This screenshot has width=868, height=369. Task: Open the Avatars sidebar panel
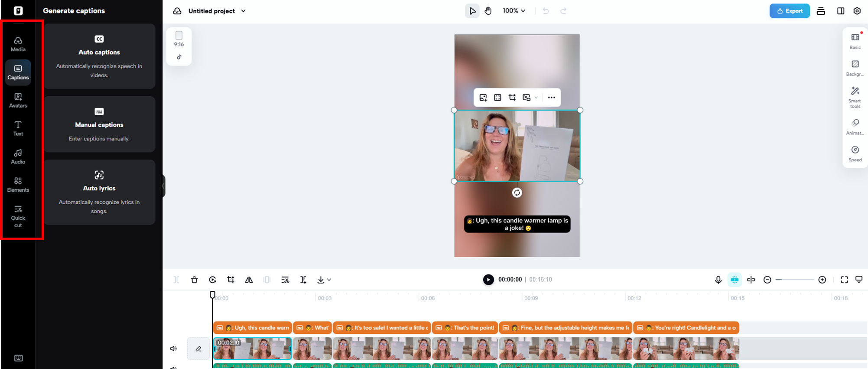click(x=18, y=100)
